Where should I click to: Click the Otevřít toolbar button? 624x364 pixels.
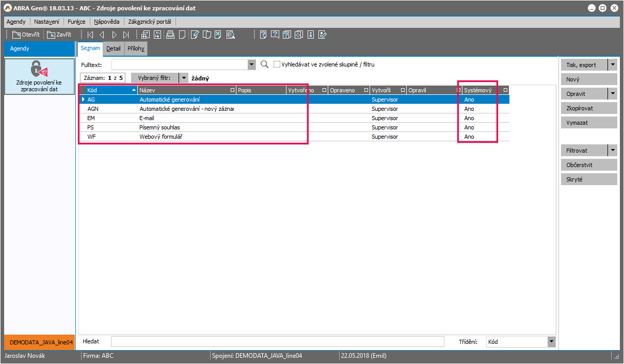(26, 35)
